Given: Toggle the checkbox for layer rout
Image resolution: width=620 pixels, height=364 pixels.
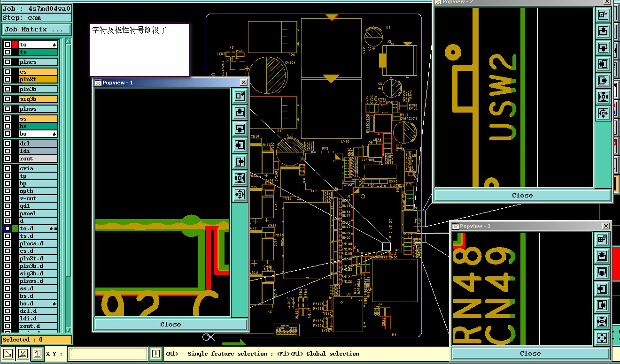Looking at the screenshot, I should [8, 159].
